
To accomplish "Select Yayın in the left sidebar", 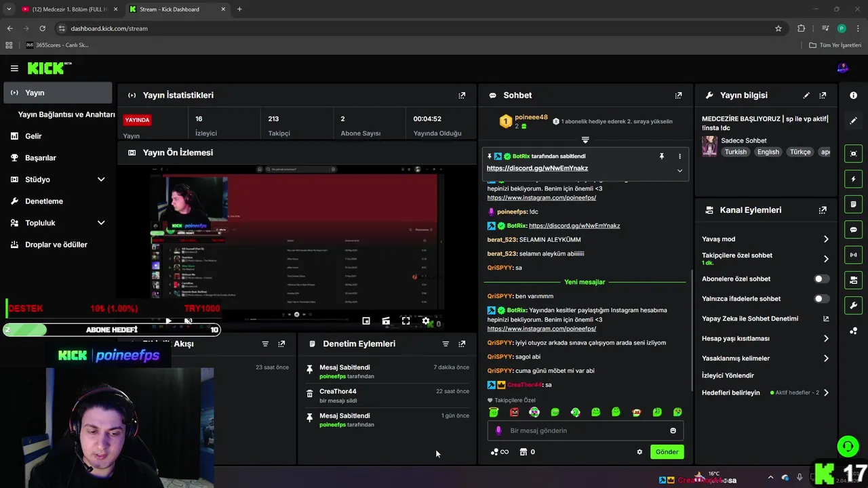I will (58, 93).
